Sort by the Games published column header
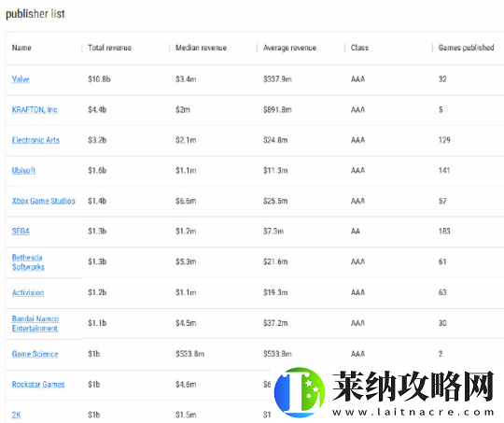The width and height of the screenshot is (504, 423). point(466,48)
